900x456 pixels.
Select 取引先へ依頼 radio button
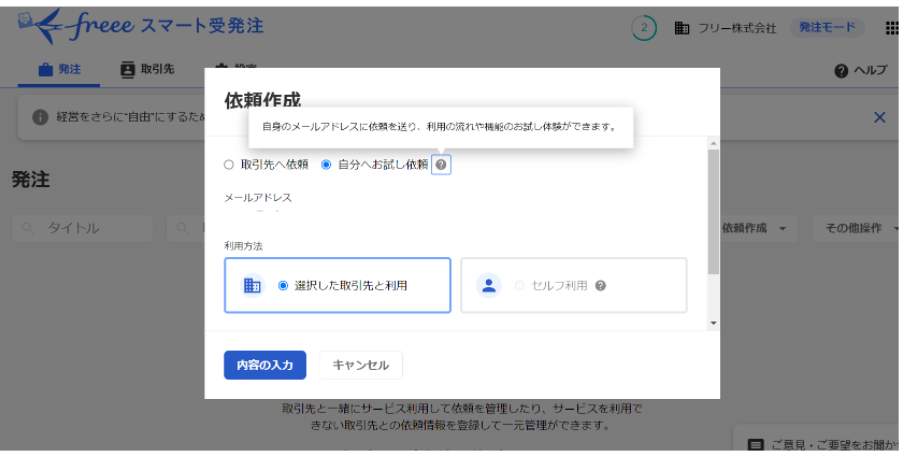click(x=229, y=165)
